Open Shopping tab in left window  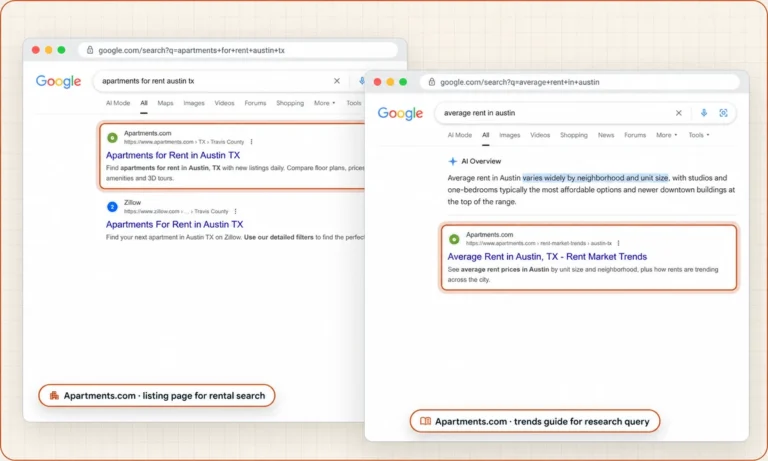pos(290,103)
